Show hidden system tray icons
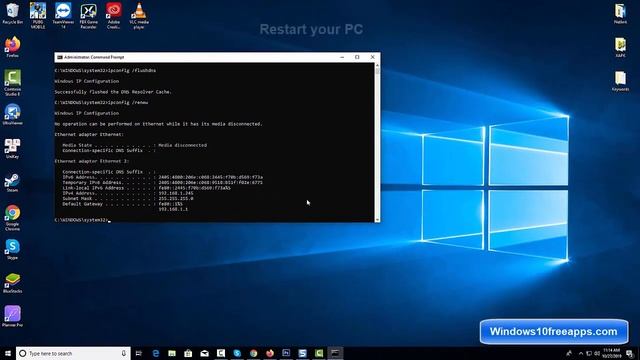Viewport: 640px width, 360px height. [581, 353]
